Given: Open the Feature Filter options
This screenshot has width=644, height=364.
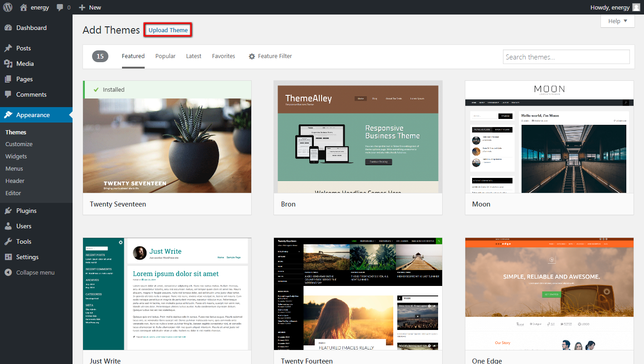Looking at the screenshot, I should [270, 56].
